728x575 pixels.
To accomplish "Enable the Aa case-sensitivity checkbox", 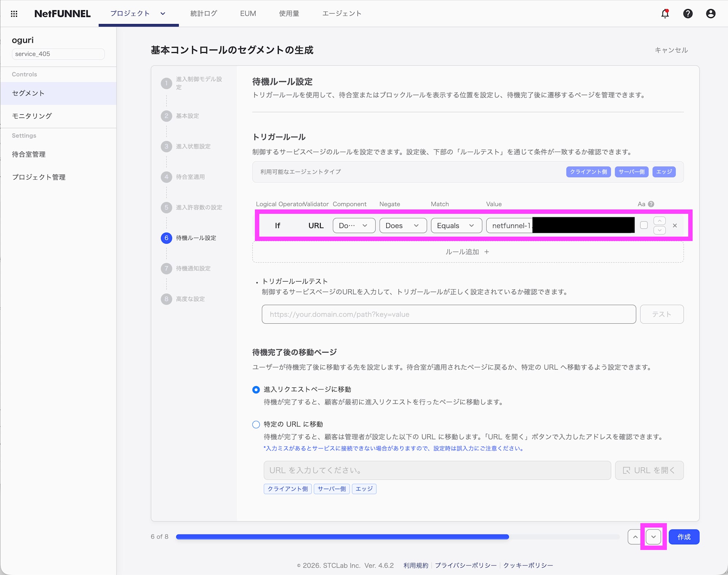I will tap(643, 225).
